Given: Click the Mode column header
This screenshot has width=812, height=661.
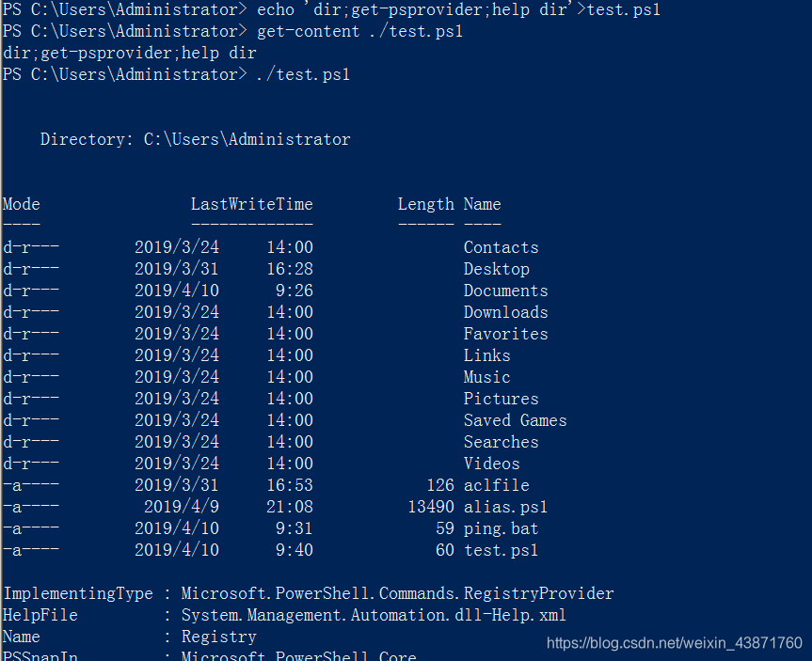Looking at the screenshot, I should tap(22, 204).
